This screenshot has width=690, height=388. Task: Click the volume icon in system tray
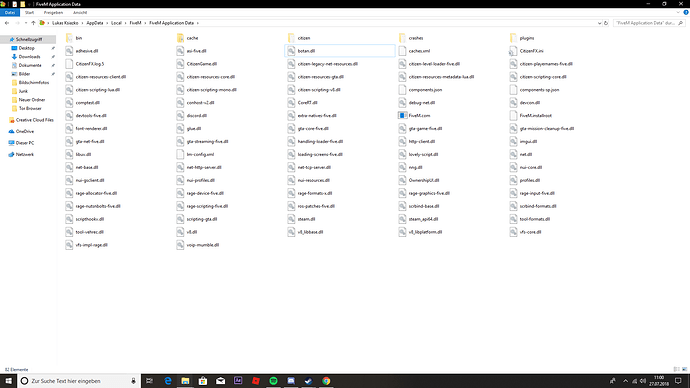point(643,381)
